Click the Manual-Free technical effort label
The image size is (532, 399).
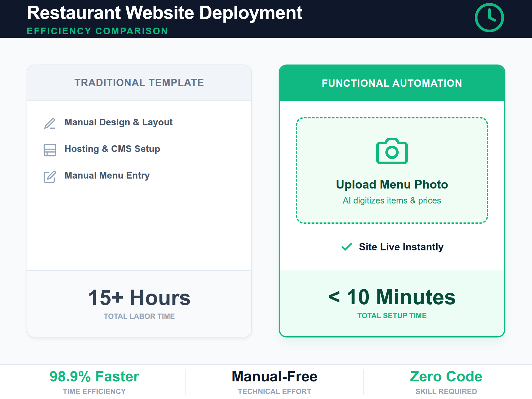275,376
